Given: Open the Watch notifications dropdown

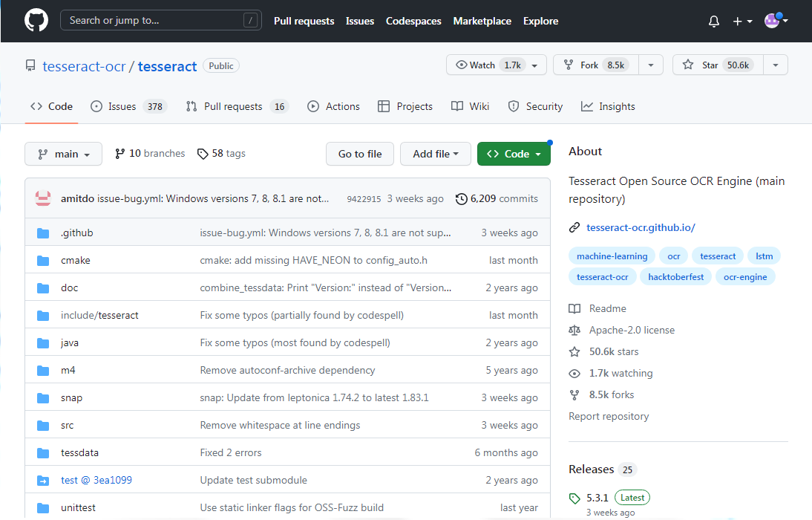Looking at the screenshot, I should pyautogui.click(x=496, y=65).
